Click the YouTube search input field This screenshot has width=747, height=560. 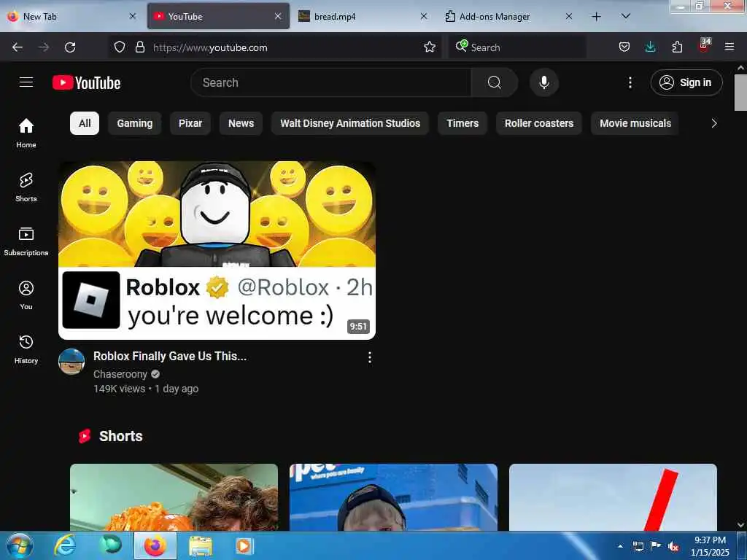[331, 82]
